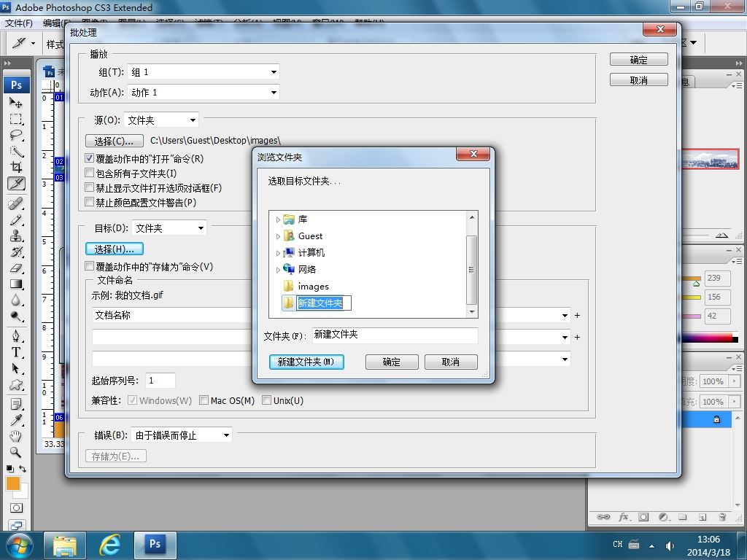Screen dimensions: 747x560
Task: Click the orange foreground color swatch
Action: pyautogui.click(x=12, y=483)
